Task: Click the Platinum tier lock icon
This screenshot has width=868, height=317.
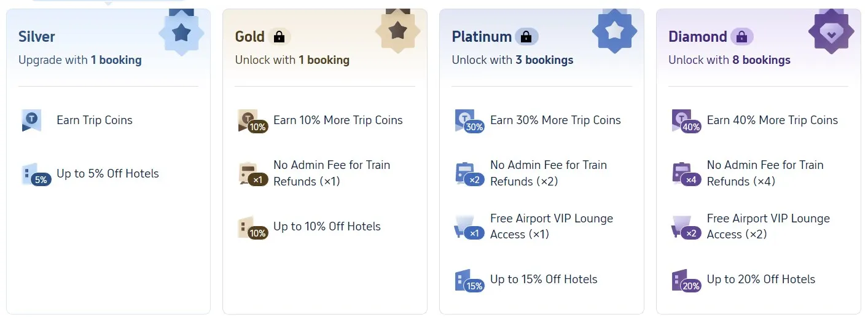Action: (526, 37)
